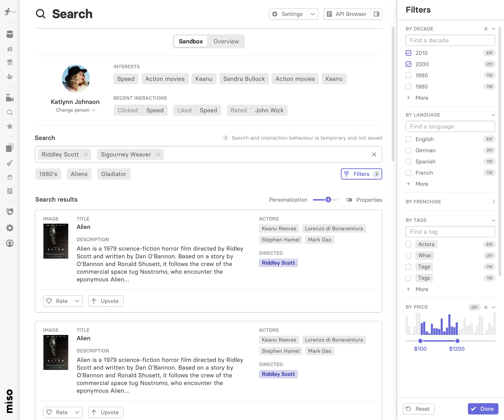Click the $1200 maximum price handle

coord(457,341)
